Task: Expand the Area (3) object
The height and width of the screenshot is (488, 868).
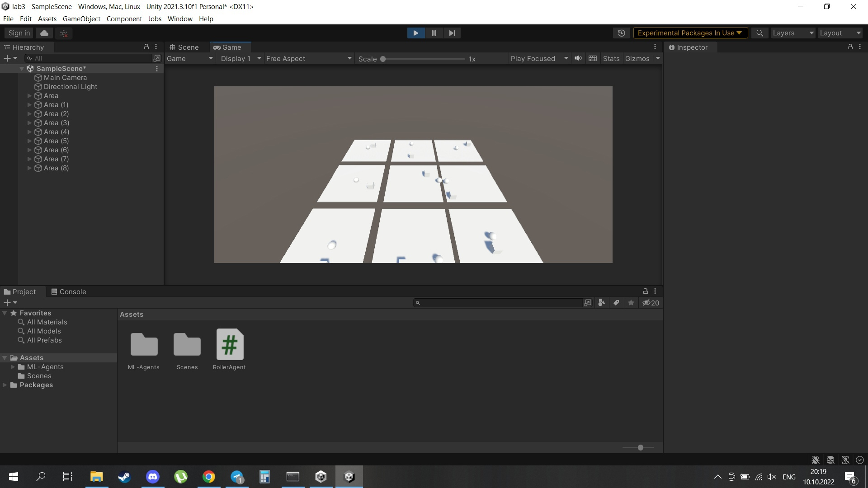Action: click(29, 123)
